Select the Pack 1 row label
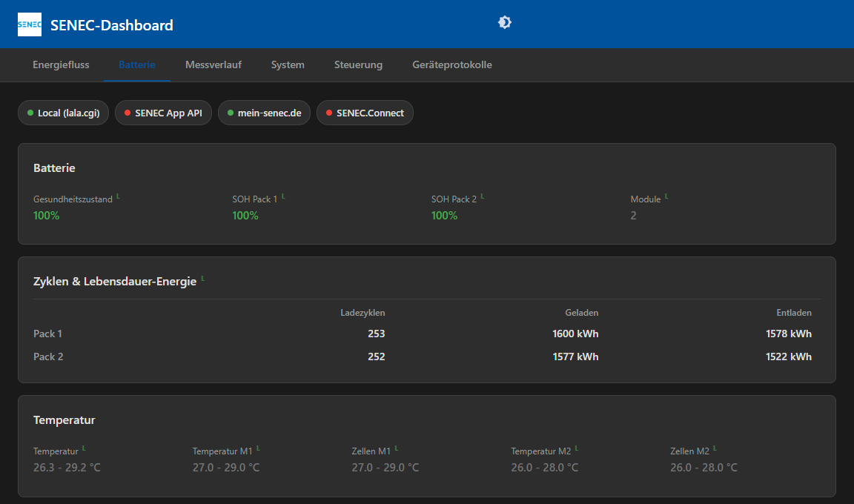Screen dimensions: 854x504 click(47, 334)
